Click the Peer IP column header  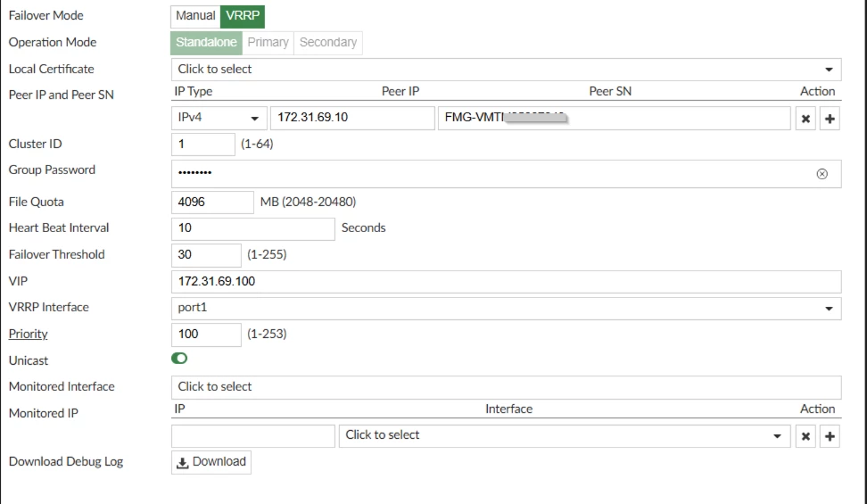400,91
